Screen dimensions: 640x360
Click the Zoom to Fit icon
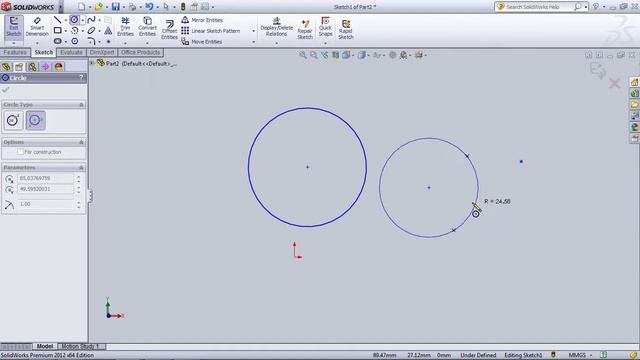pyautogui.click(x=302, y=55)
